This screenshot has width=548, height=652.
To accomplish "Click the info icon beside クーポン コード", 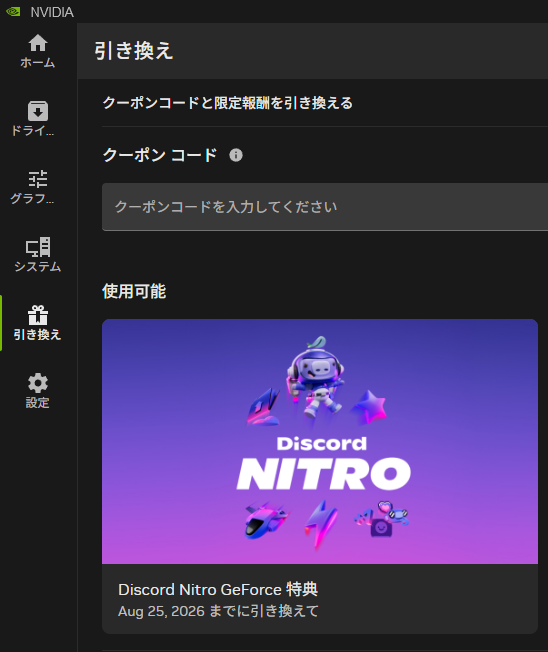I will tap(236, 155).
